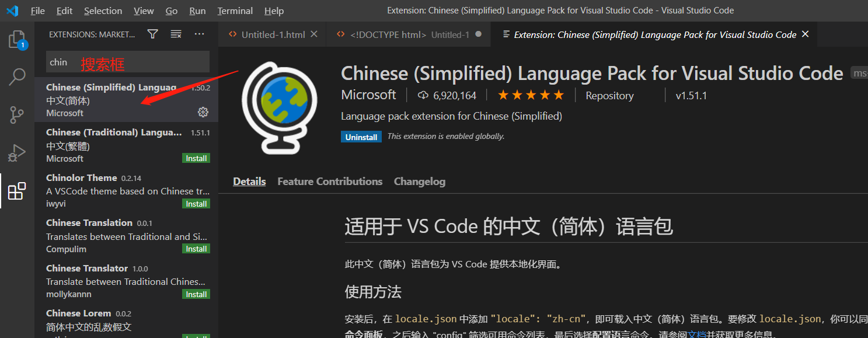Click the iwyvi publisher name
The width and height of the screenshot is (868, 338).
57,204
